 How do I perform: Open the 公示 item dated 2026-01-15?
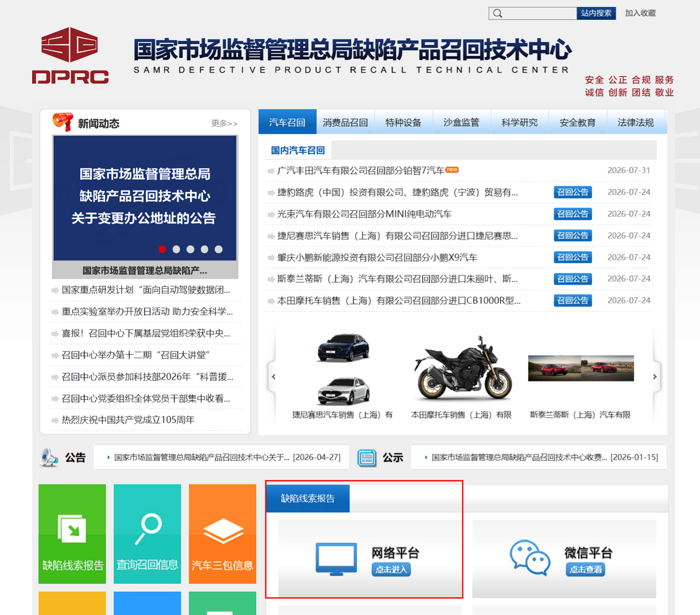coord(545,457)
